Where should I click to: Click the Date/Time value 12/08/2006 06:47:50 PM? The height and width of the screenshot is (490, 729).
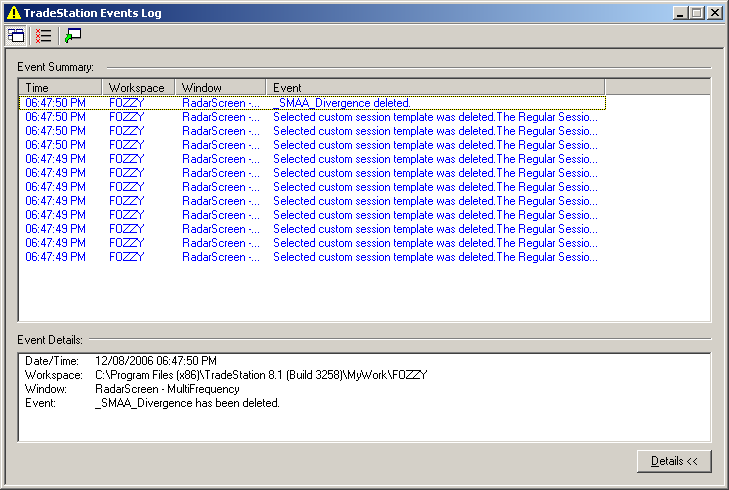156,361
